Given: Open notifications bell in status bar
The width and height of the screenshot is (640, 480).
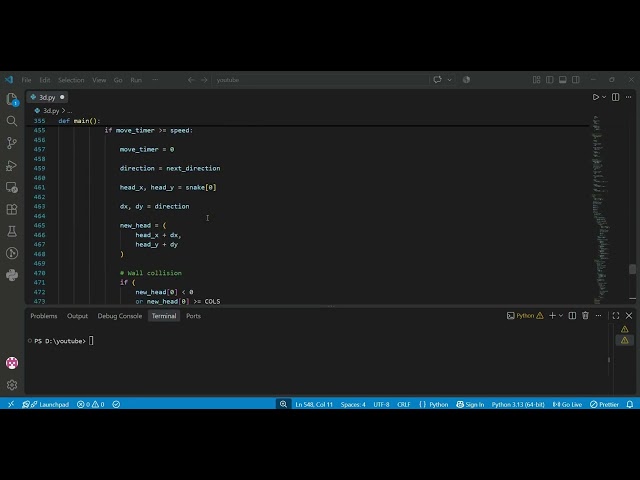Looking at the screenshot, I should pyautogui.click(x=630, y=404).
